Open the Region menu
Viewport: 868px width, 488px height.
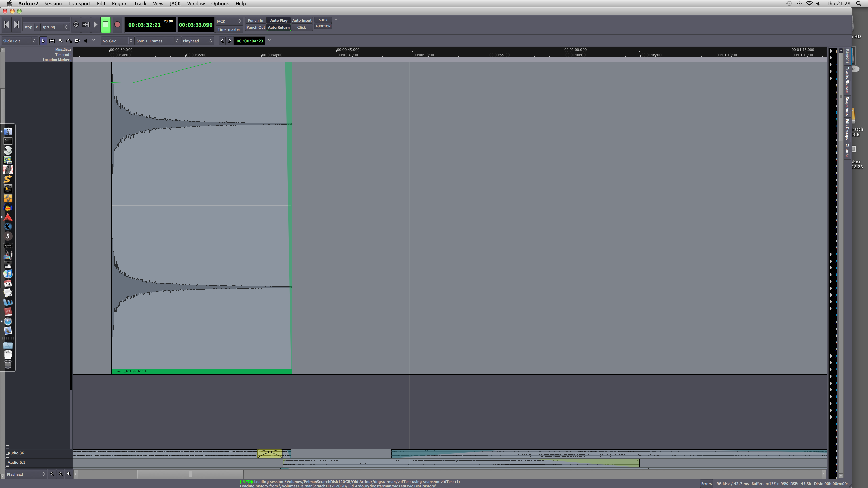pyautogui.click(x=120, y=4)
